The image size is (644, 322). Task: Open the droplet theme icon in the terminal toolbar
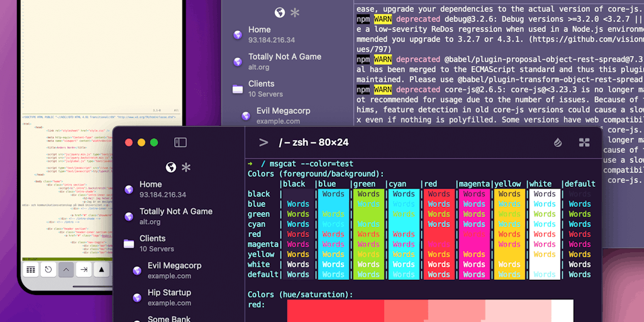pyautogui.click(x=557, y=143)
